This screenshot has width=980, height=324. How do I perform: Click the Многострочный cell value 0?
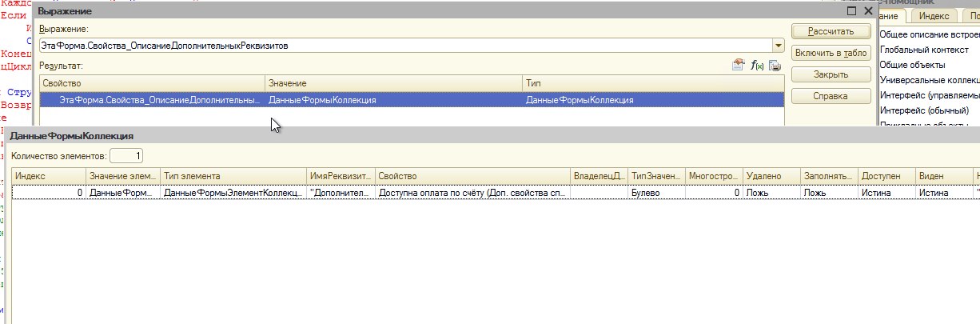click(715, 193)
